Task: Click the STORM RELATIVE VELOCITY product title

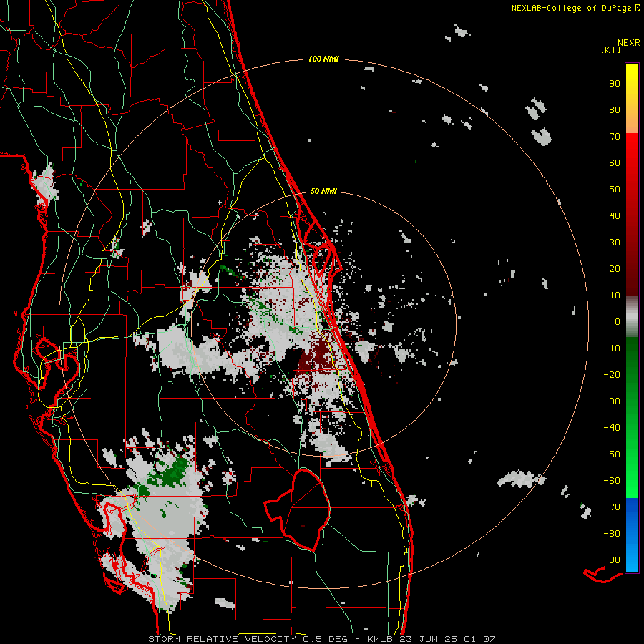Action: [x=222, y=639]
